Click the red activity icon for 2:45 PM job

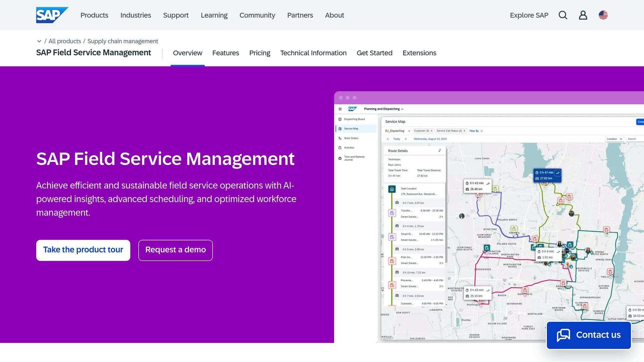tap(392, 285)
